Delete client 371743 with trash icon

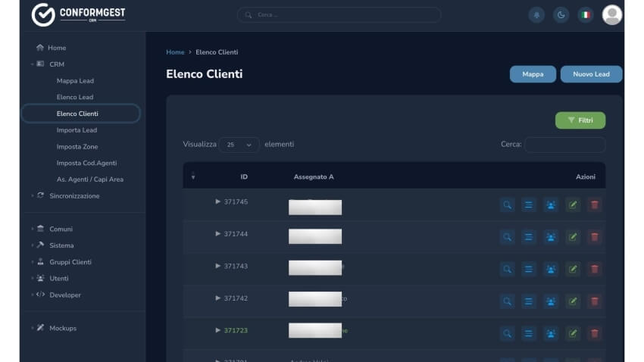594,270
